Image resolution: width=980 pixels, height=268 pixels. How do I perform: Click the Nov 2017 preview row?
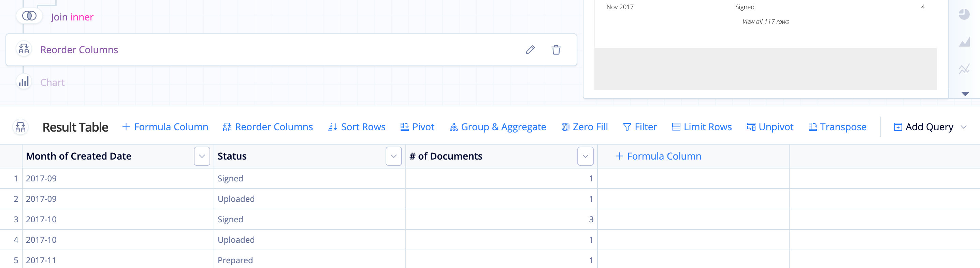coord(765,7)
